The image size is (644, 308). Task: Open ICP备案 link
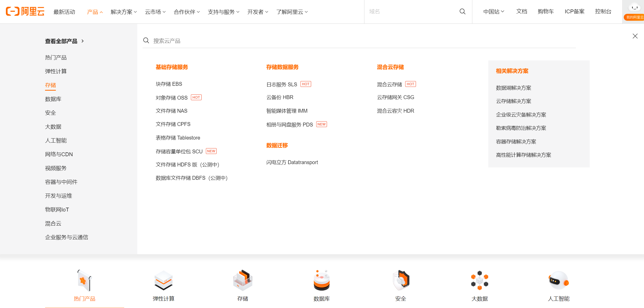pos(574,12)
